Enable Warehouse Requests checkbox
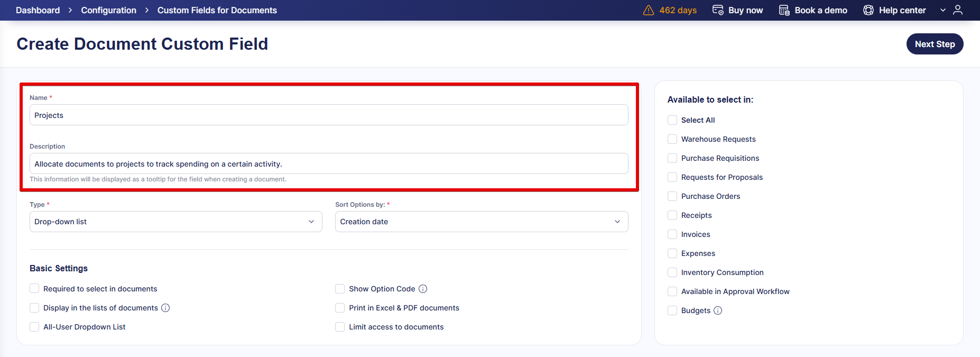This screenshot has height=357, width=980. 672,139
